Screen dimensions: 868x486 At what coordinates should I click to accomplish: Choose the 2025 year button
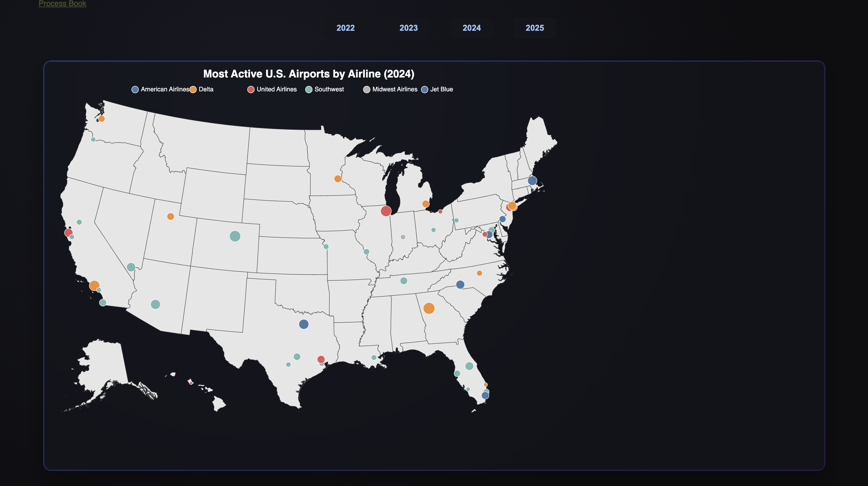pos(534,28)
